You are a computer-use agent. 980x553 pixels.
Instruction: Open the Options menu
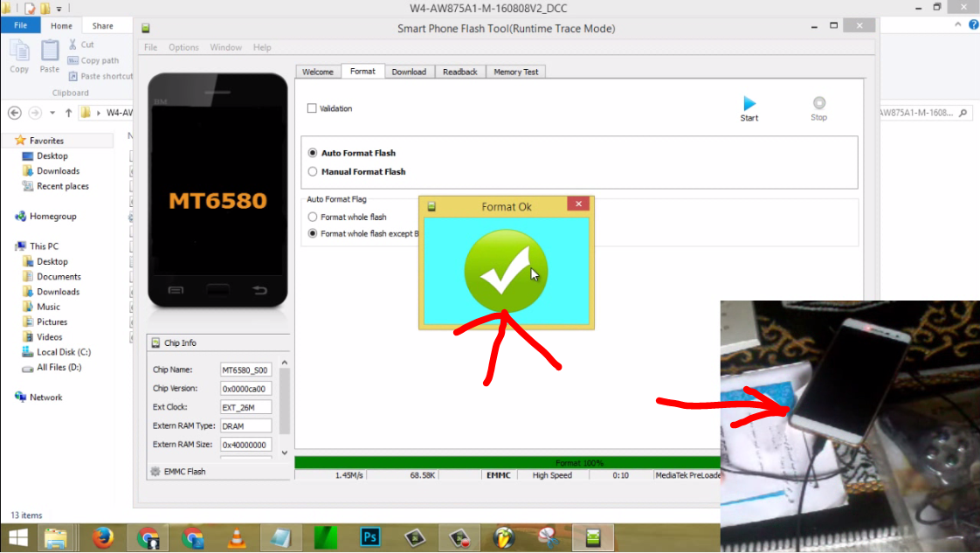[x=183, y=47]
